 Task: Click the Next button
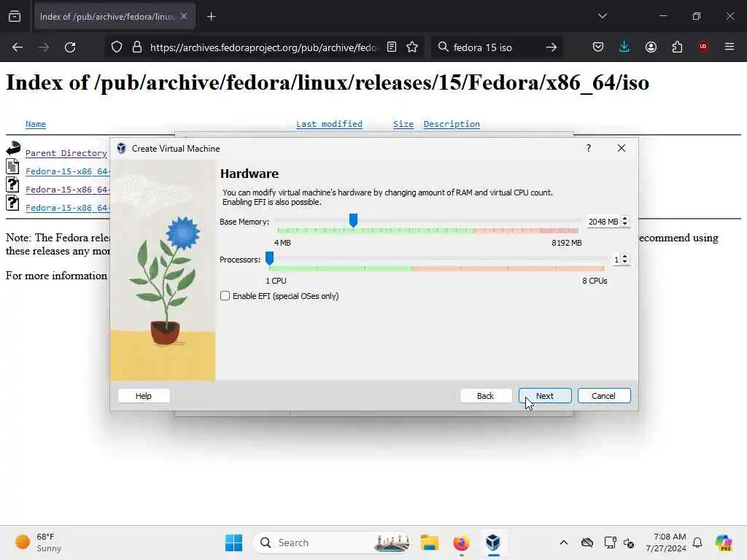[x=544, y=396]
